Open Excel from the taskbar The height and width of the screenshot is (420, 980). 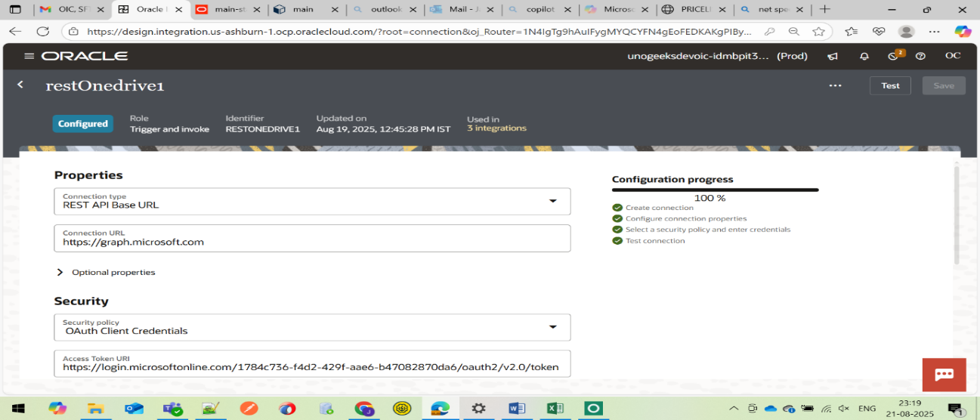tap(555, 408)
